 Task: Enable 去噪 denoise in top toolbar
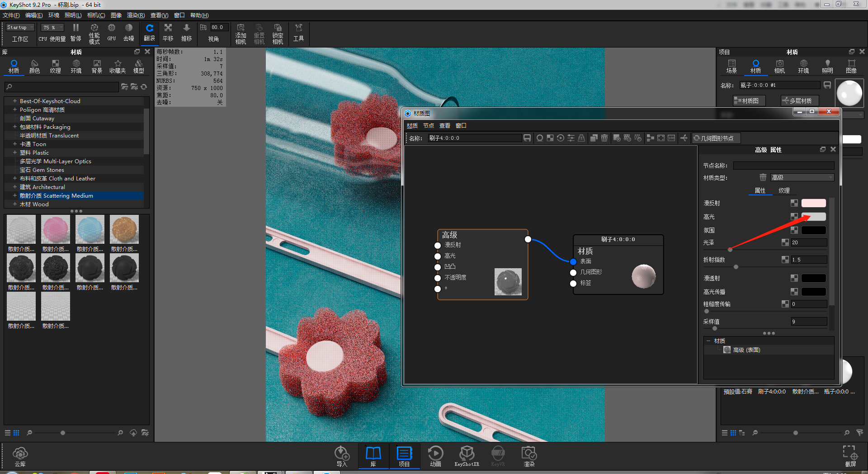tap(129, 33)
